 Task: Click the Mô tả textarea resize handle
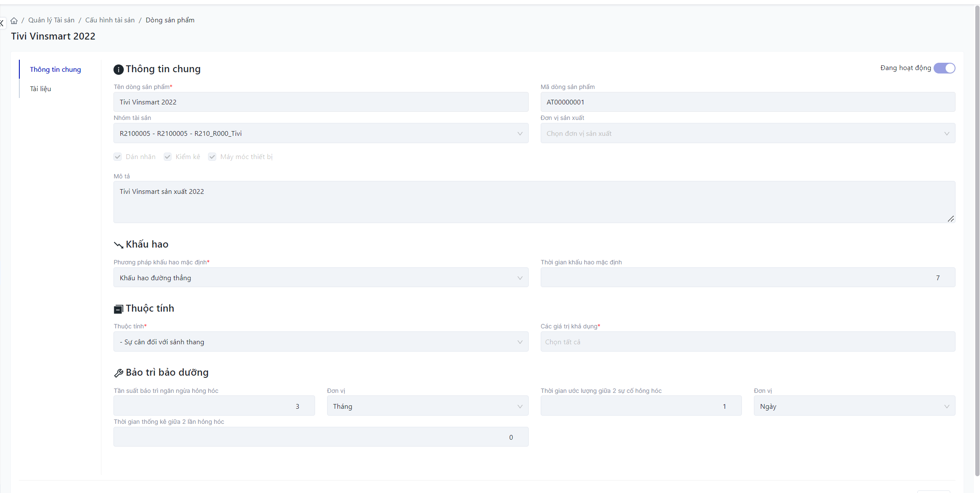(x=950, y=219)
